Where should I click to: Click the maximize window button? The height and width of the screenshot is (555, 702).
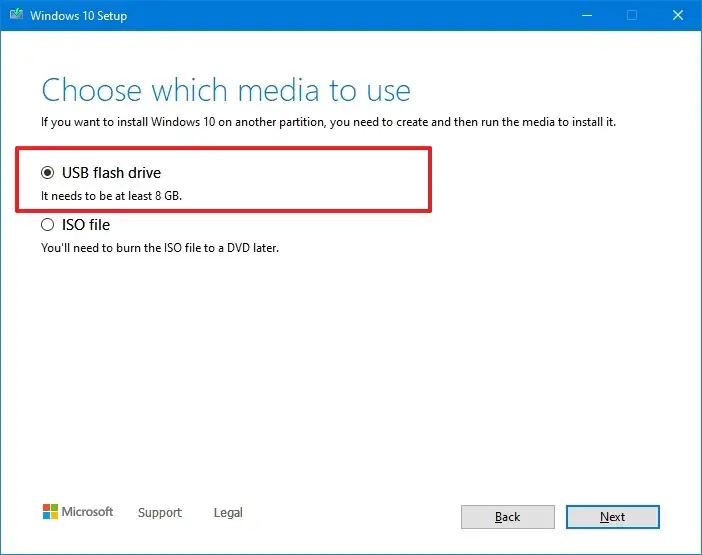click(x=632, y=15)
